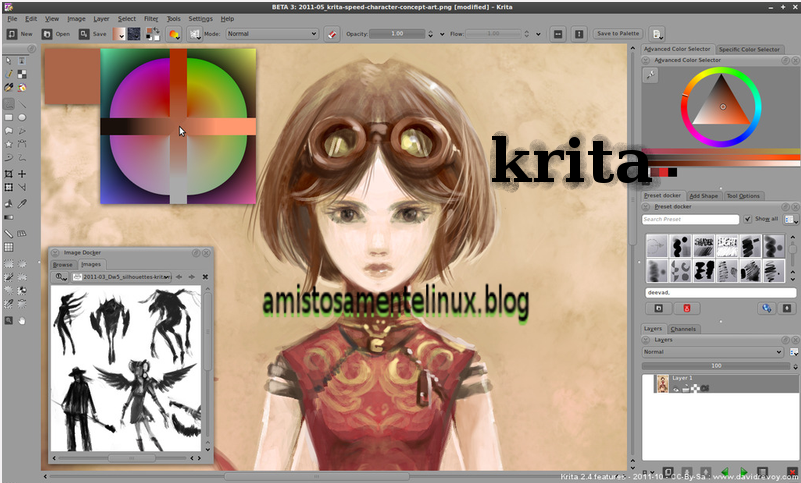The width and height of the screenshot is (801, 483).
Task: Delete layer with red X button
Action: [792, 472]
